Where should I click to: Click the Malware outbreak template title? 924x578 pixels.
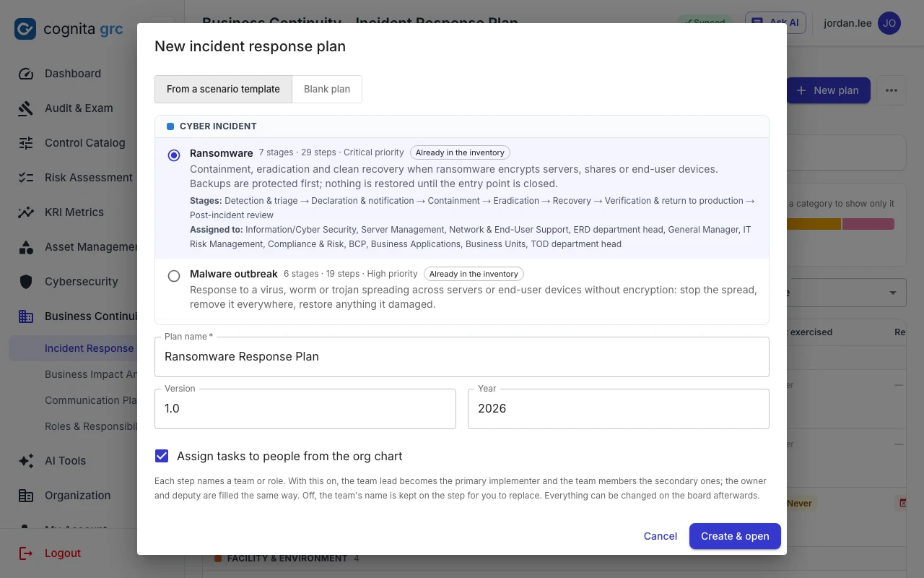pos(234,274)
